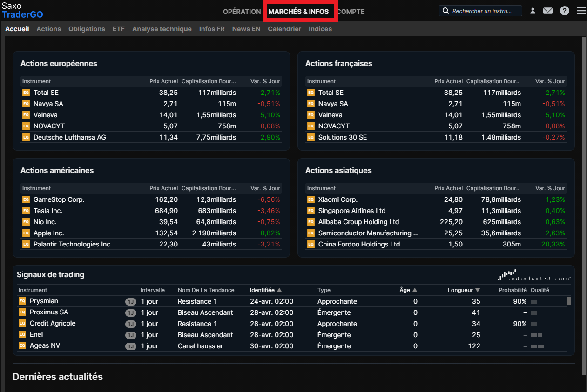Click the Probabilité column header
The width and height of the screenshot is (587, 392).
pyautogui.click(x=513, y=290)
